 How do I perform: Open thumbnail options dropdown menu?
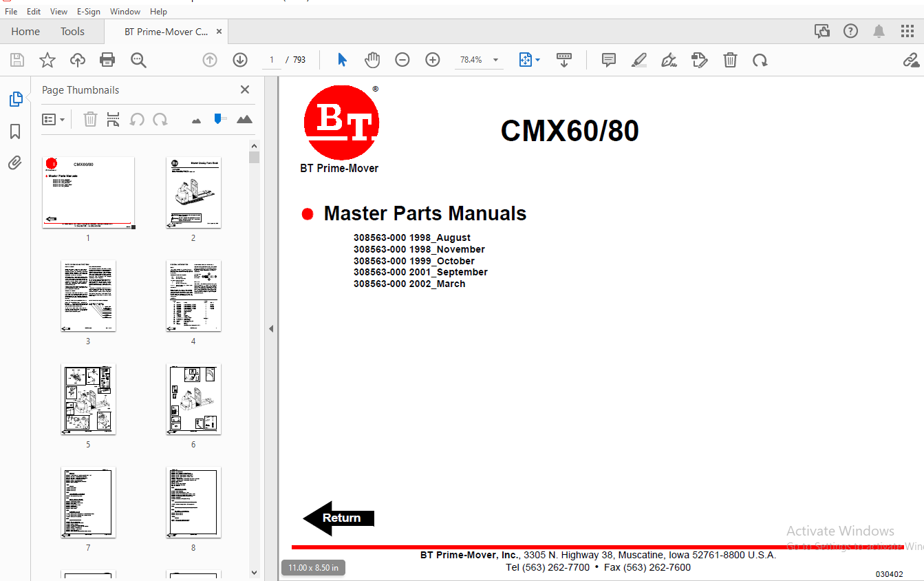point(54,120)
